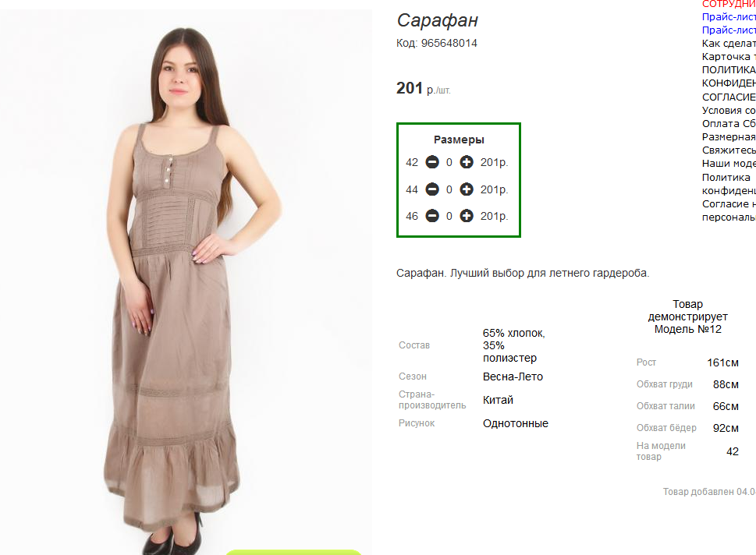Open the Оплата Сб sidebar link
756x555 pixels.
pyautogui.click(x=729, y=124)
